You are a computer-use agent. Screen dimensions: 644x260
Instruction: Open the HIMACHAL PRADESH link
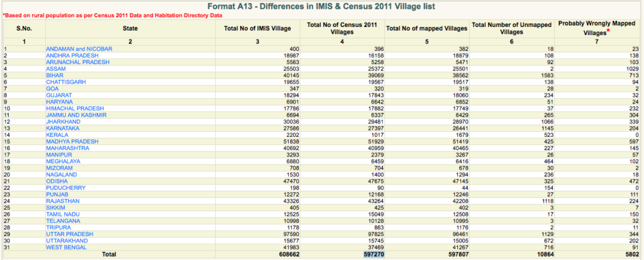(75, 108)
